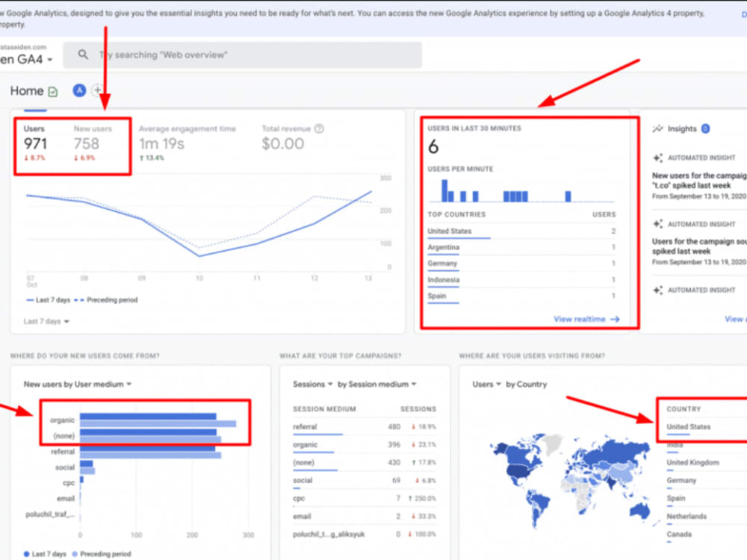The height and width of the screenshot is (560, 747).
Task: Click email row in Session medium table
Action: point(364,516)
